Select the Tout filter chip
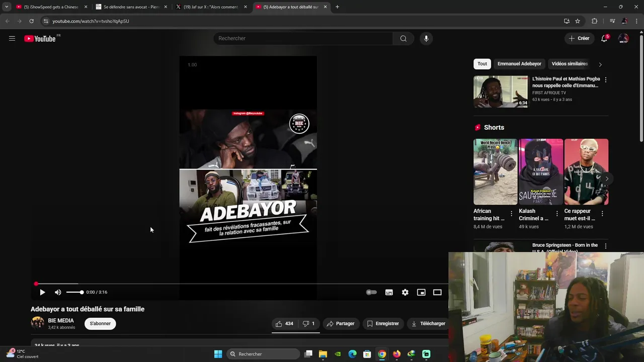The image size is (644, 362). click(482, 64)
